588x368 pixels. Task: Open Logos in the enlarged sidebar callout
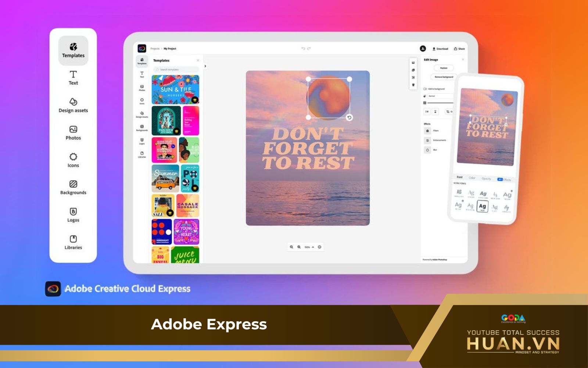[73, 215]
